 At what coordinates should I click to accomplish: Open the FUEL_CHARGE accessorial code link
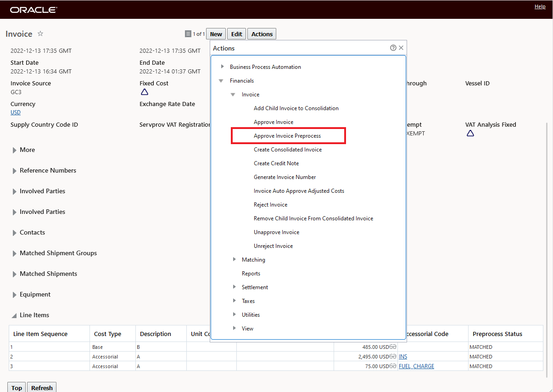[416, 366]
